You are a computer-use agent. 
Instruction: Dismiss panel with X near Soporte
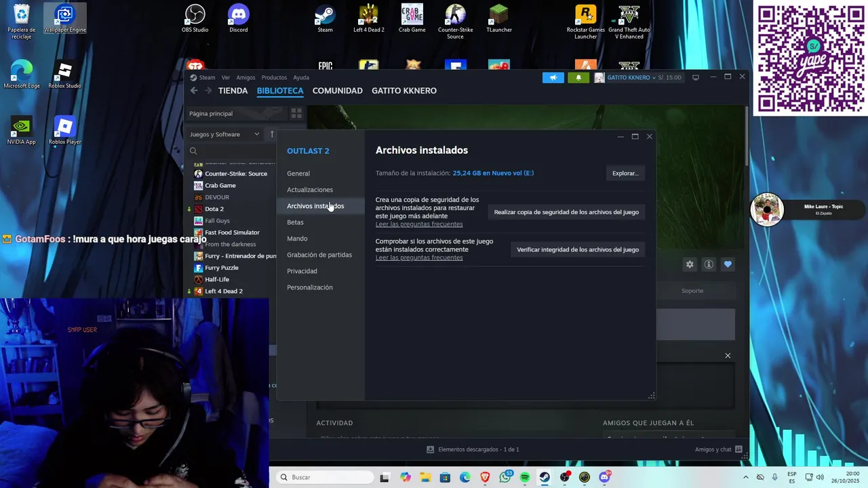point(728,356)
